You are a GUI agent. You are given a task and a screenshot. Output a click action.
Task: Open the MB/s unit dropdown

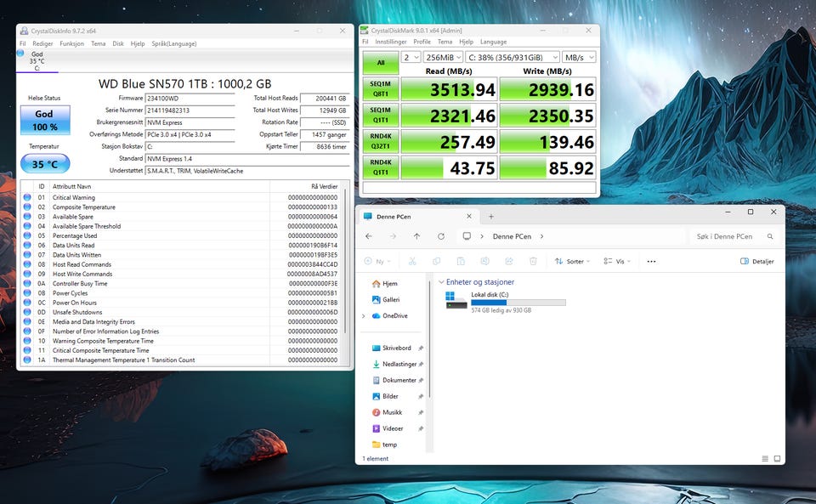pyautogui.click(x=579, y=57)
